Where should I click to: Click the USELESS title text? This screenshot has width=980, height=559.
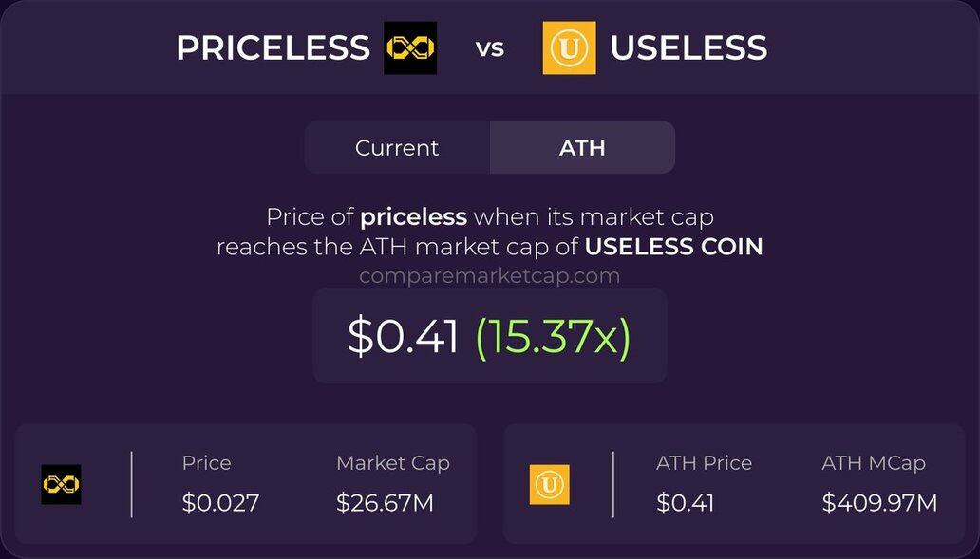point(688,47)
